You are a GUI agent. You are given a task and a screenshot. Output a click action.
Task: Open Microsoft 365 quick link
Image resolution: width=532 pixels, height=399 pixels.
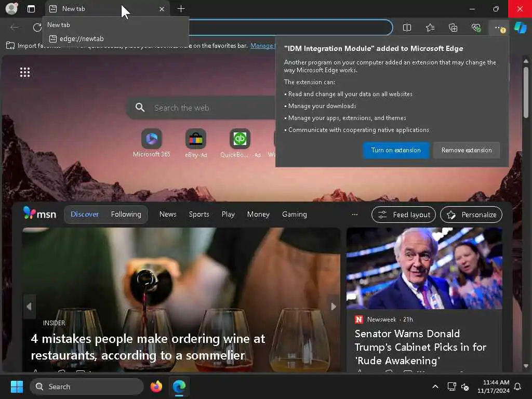click(x=151, y=143)
